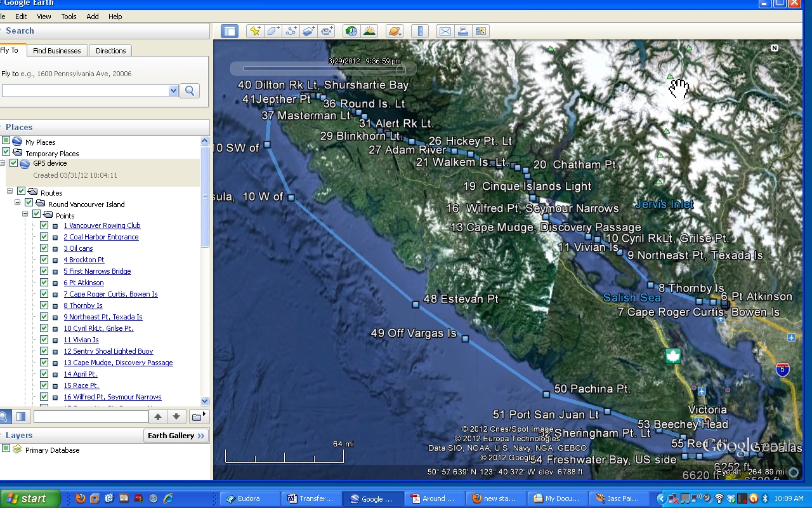The height and width of the screenshot is (508, 812).
Task: Open the ruler measurement tool
Action: (x=420, y=31)
